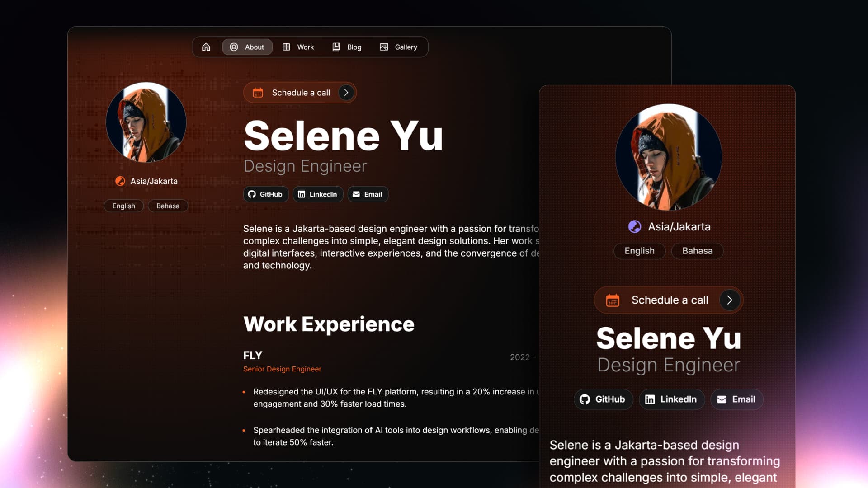Click the desktop profile avatar image
Viewport: 868px width, 488px height.
[x=146, y=122]
